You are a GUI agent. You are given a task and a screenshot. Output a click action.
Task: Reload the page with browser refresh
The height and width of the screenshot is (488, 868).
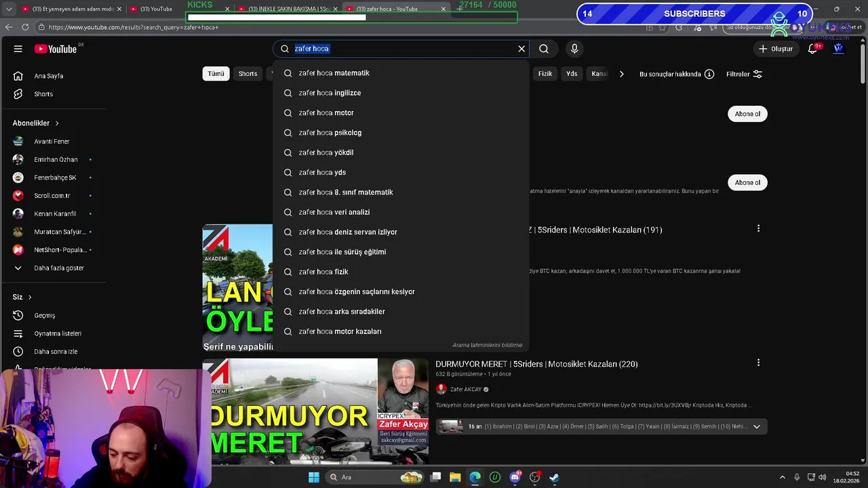[x=25, y=27]
